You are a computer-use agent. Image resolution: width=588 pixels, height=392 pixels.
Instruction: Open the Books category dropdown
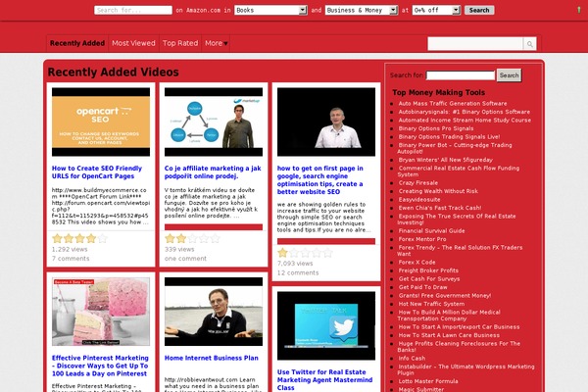pyautogui.click(x=270, y=10)
